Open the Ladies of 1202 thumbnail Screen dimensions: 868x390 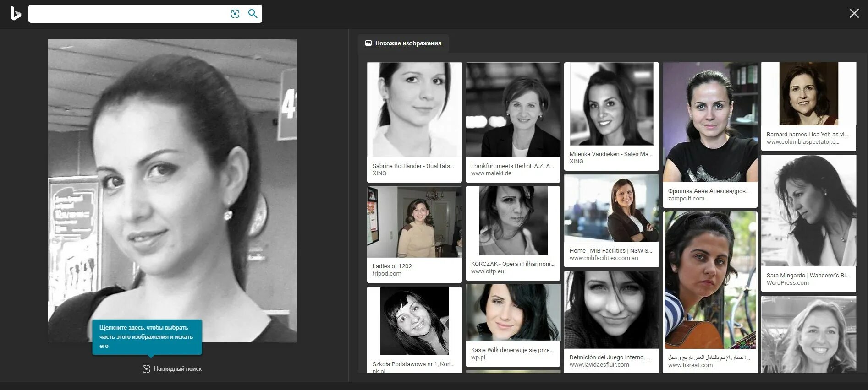tap(414, 222)
